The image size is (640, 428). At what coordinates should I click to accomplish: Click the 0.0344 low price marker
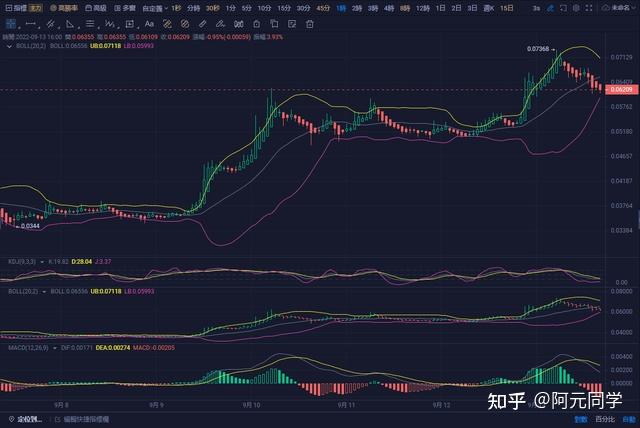pos(30,226)
